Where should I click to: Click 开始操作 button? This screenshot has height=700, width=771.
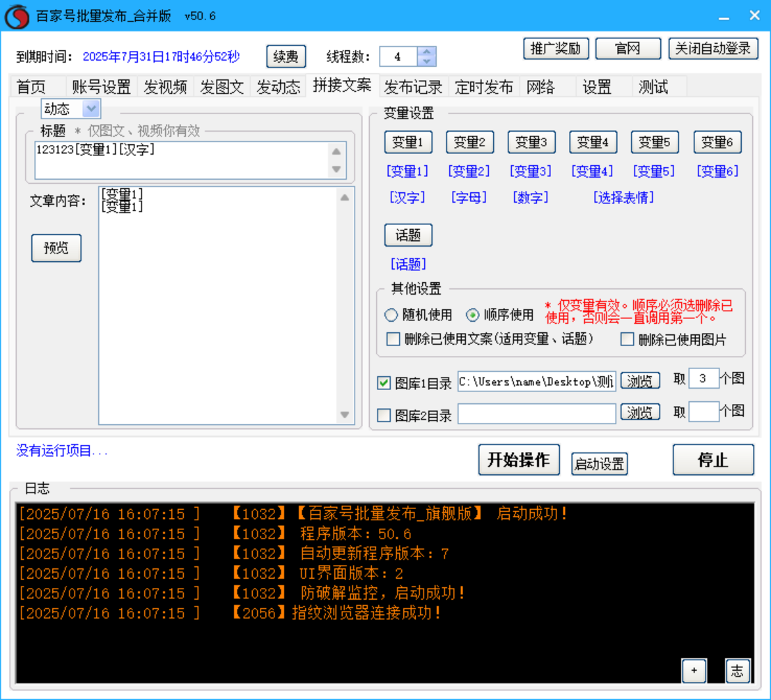[x=519, y=460]
